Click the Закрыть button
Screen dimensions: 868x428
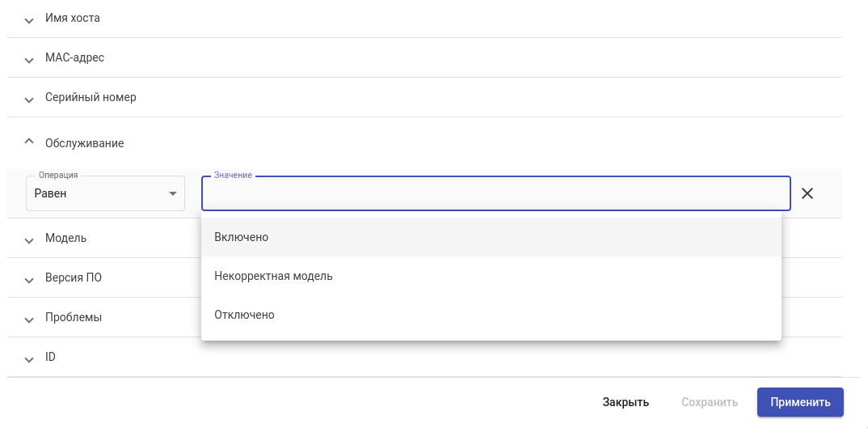coord(626,402)
